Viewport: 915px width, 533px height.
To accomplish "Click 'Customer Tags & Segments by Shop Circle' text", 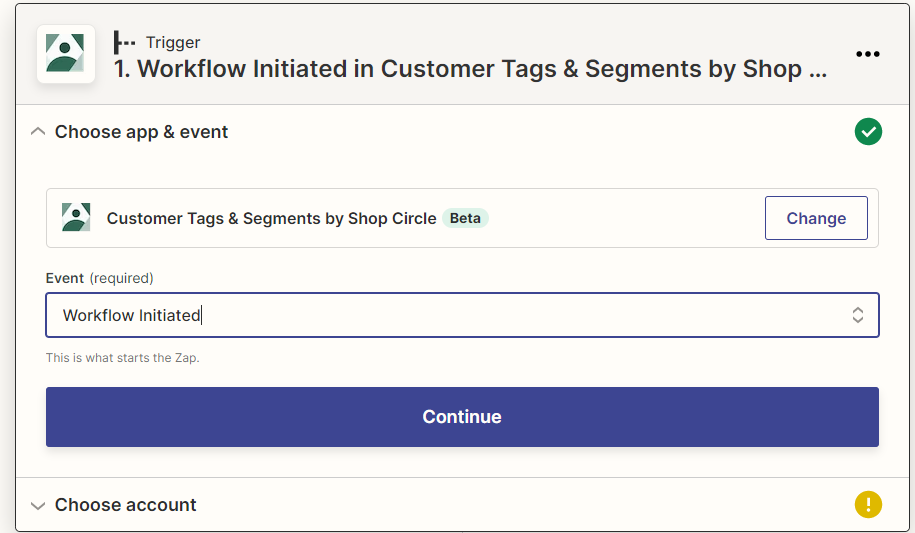I will [271, 218].
